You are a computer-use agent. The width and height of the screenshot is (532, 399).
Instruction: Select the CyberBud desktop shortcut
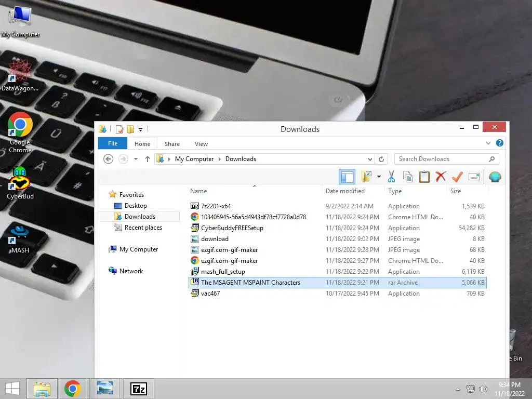[20, 183]
